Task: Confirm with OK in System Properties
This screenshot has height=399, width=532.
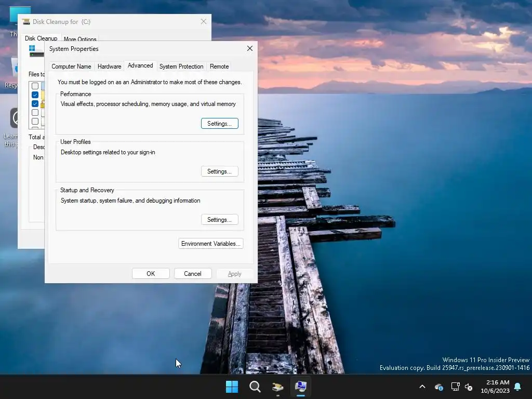Action: tap(151, 273)
